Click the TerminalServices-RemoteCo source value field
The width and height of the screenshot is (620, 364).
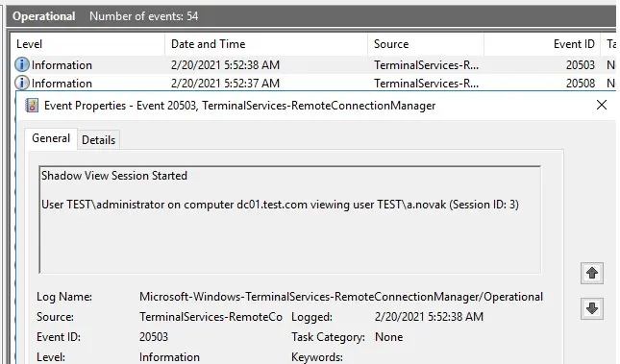tap(211, 317)
